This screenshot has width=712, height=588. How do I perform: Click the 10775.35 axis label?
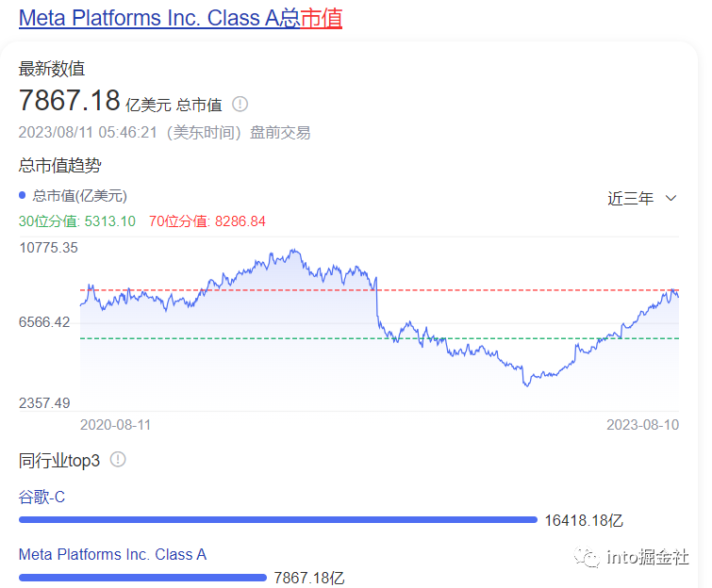tap(49, 248)
